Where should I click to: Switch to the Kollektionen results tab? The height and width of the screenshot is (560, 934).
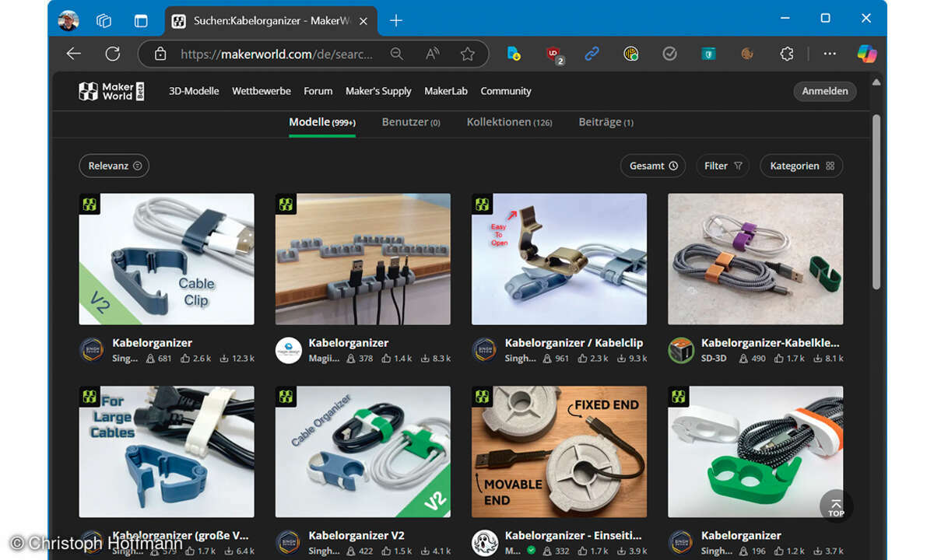click(x=509, y=122)
